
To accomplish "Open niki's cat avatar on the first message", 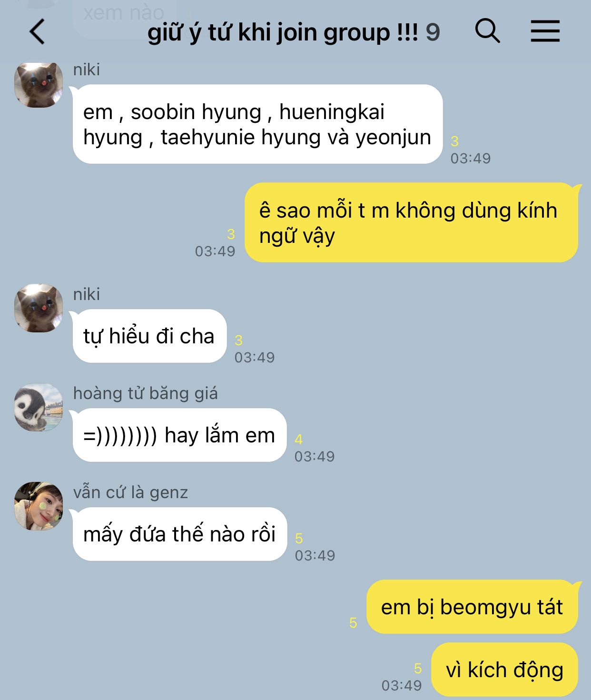I will [39, 85].
